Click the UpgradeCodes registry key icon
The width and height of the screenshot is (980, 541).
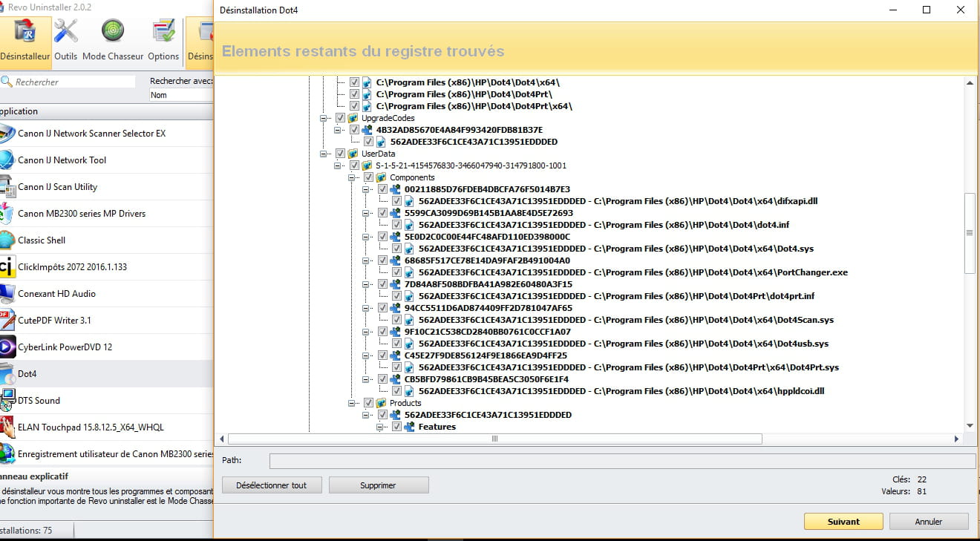pyautogui.click(x=353, y=118)
